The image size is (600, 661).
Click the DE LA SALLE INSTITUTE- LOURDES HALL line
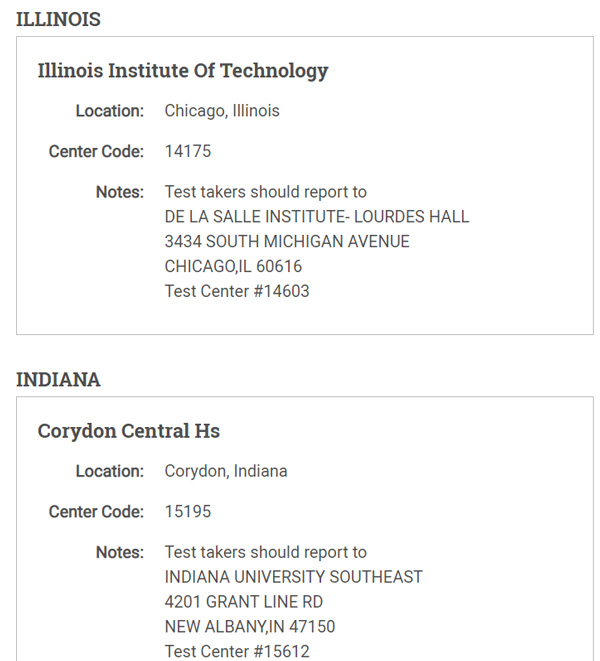pyautogui.click(x=317, y=217)
